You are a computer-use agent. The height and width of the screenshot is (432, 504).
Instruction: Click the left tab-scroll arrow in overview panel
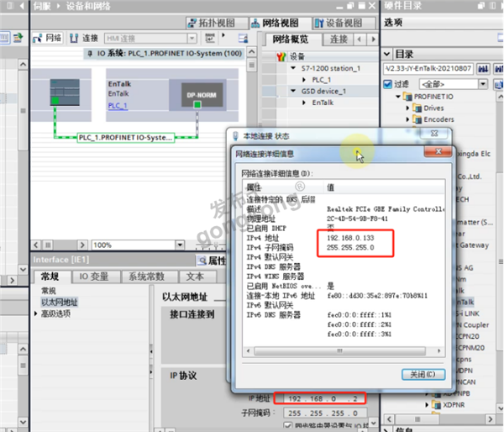coord(359,40)
